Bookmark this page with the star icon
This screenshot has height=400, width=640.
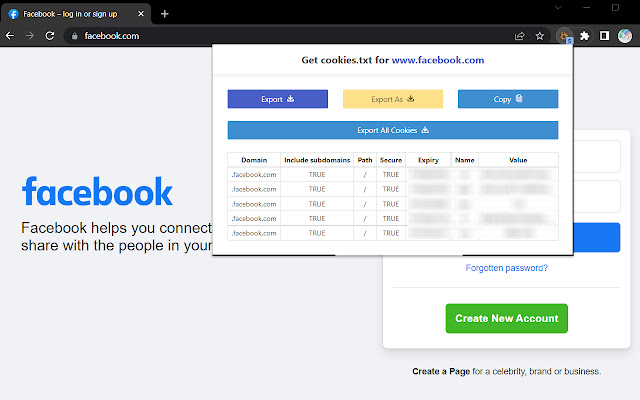(x=540, y=36)
